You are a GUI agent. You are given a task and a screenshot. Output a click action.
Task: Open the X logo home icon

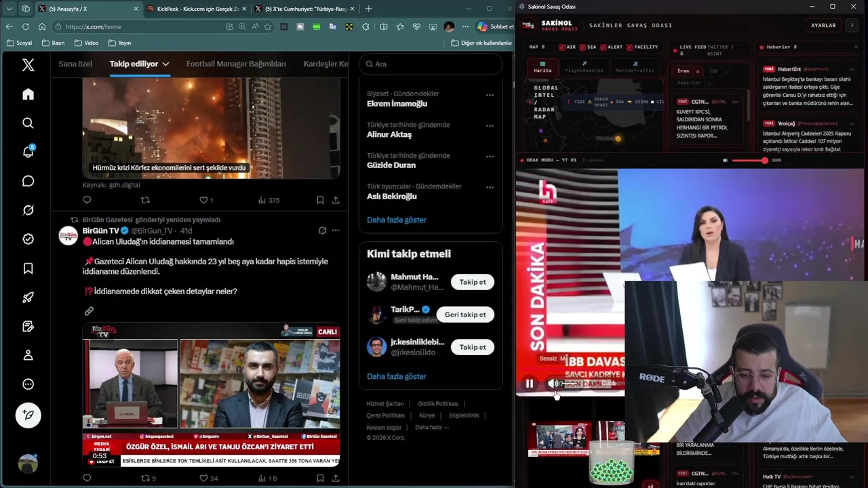[28, 65]
